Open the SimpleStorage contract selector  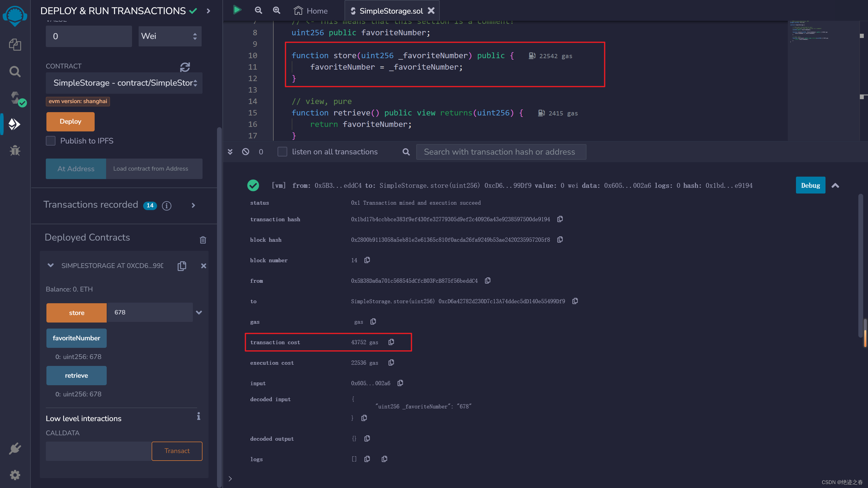[x=124, y=83]
